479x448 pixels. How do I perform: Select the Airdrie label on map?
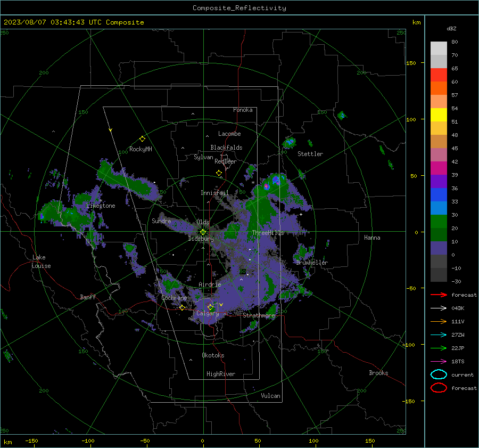210,284
